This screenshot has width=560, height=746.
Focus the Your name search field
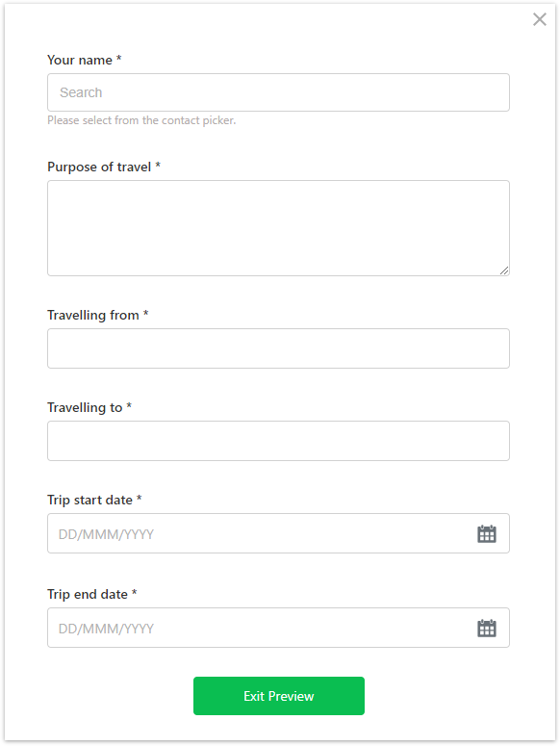(279, 92)
